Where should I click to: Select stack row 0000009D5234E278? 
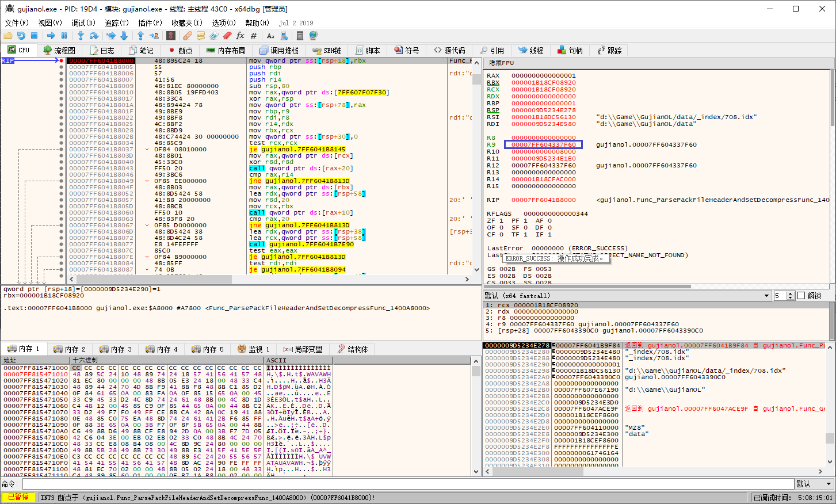pos(655,346)
